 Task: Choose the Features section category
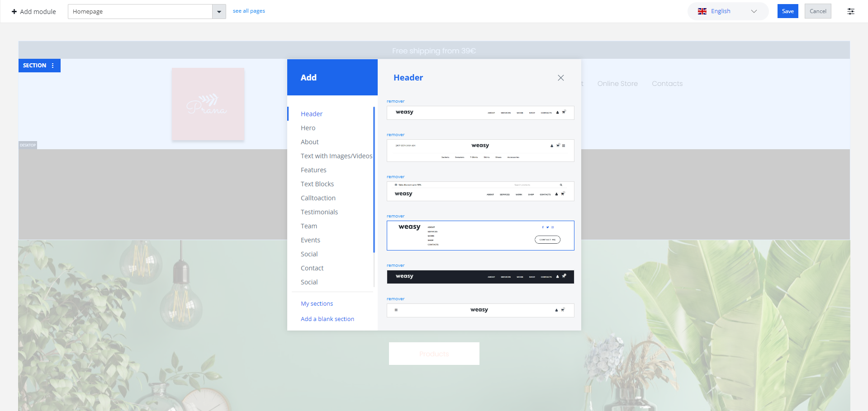point(313,170)
